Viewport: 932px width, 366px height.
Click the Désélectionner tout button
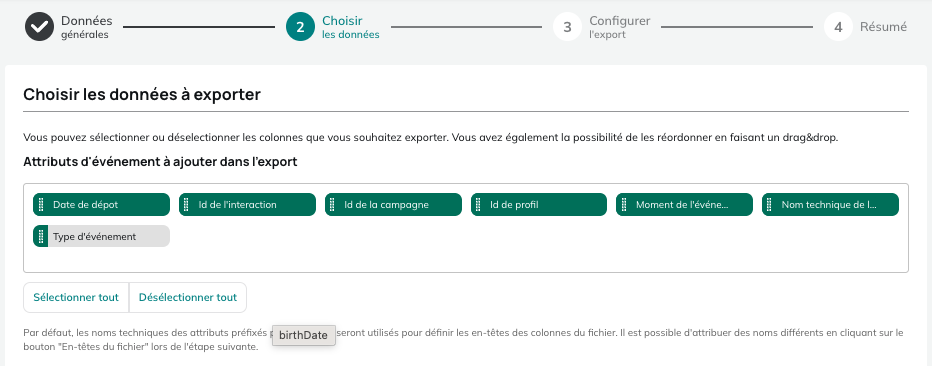point(188,298)
